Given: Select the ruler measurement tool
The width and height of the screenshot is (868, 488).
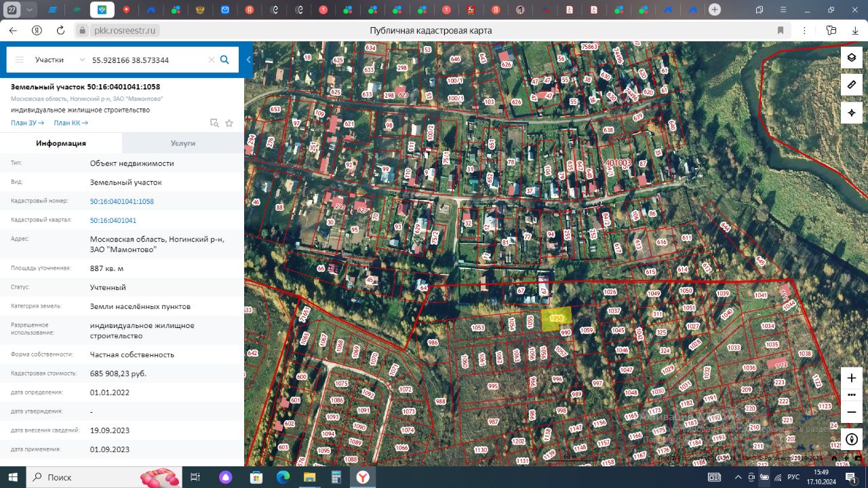Looking at the screenshot, I should tap(852, 85).
